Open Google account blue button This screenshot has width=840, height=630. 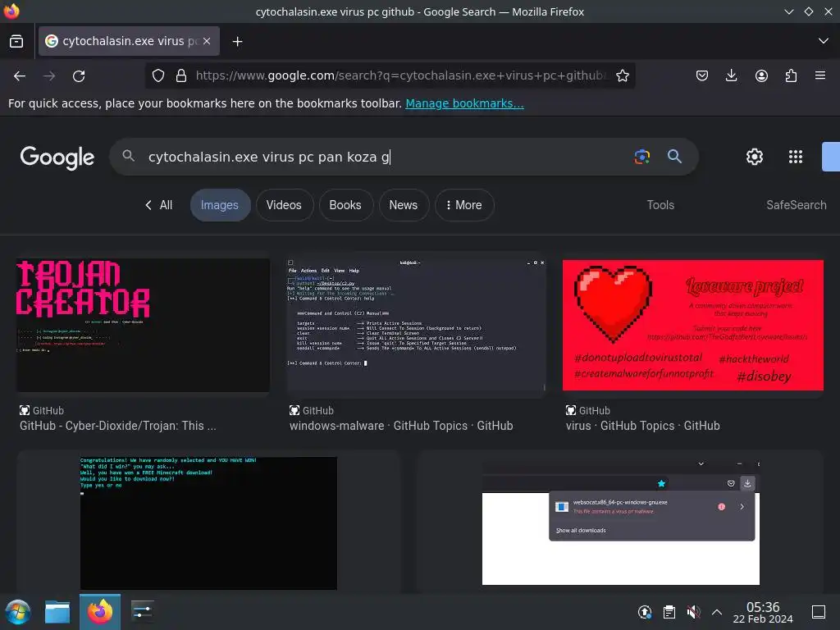point(831,157)
